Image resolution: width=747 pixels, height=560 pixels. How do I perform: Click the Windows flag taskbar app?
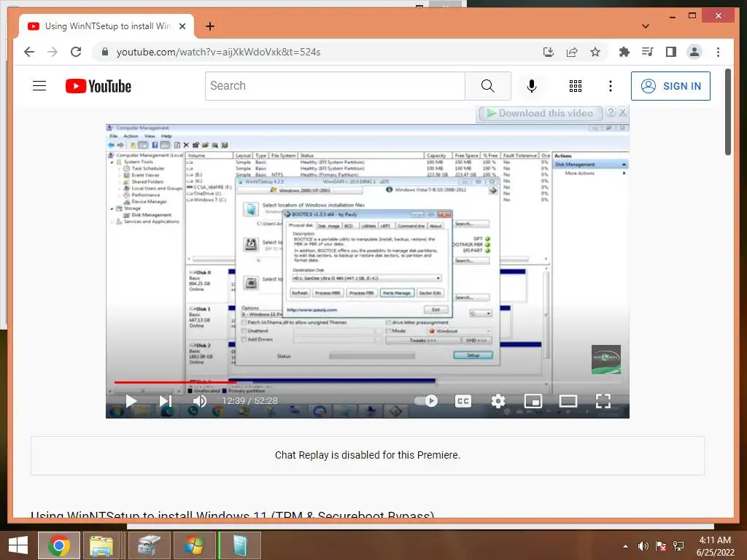click(x=194, y=545)
